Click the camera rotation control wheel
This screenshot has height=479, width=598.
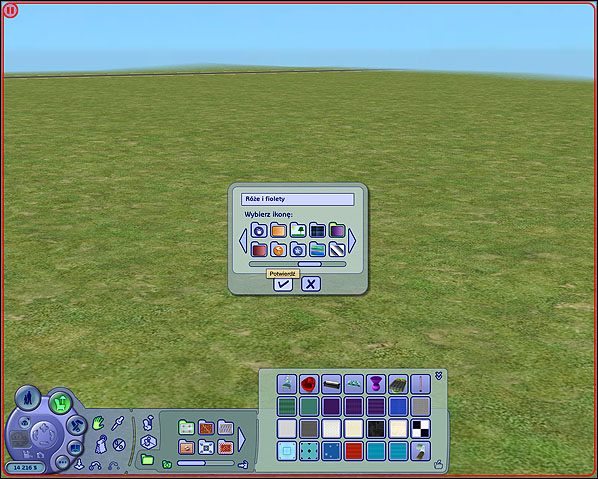tap(43, 435)
